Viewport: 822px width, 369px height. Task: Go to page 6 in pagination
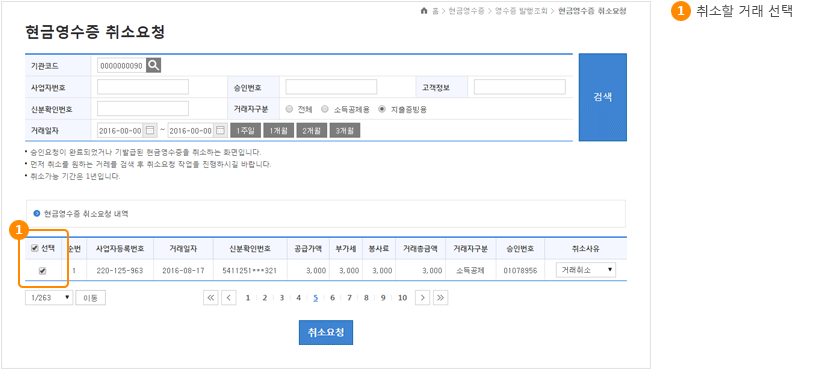pyautogui.click(x=332, y=298)
